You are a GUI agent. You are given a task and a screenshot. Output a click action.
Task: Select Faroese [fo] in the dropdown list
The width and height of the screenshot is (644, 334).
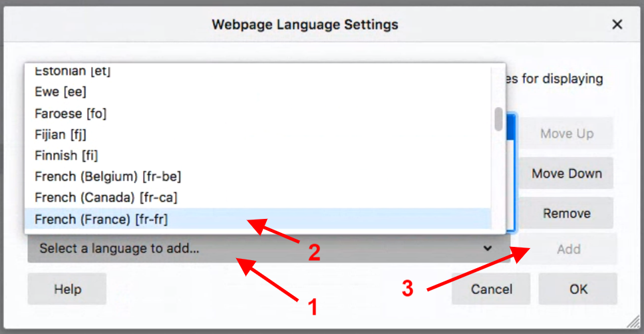coord(71,113)
